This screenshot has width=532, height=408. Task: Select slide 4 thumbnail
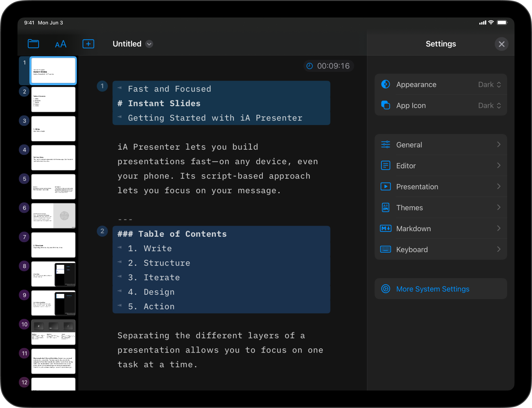click(x=53, y=158)
